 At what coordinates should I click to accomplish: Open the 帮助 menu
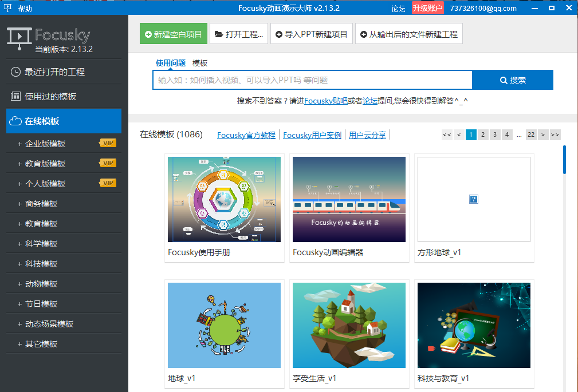pyautogui.click(x=25, y=9)
